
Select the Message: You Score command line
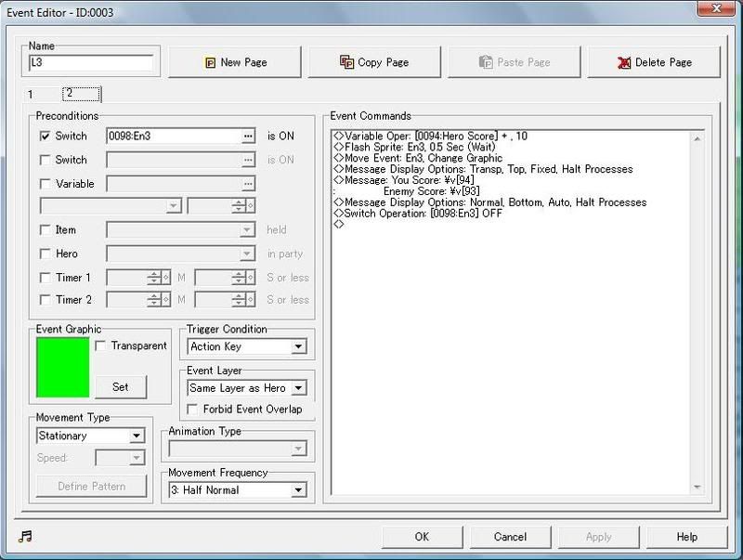click(x=404, y=180)
